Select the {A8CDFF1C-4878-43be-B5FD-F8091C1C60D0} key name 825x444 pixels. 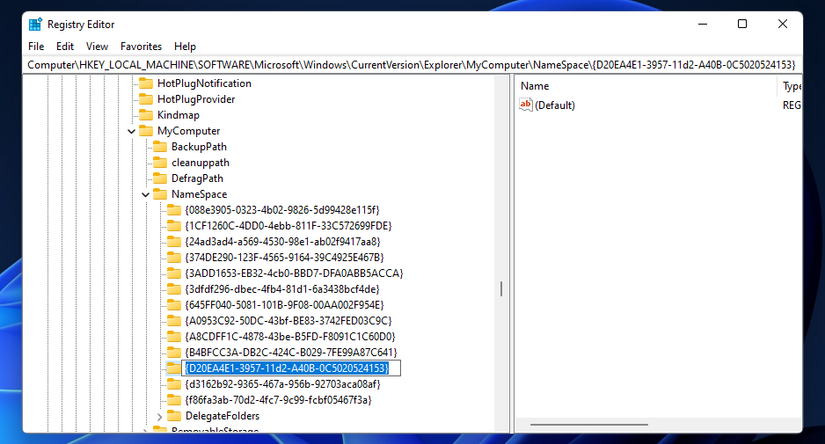pyautogui.click(x=290, y=336)
